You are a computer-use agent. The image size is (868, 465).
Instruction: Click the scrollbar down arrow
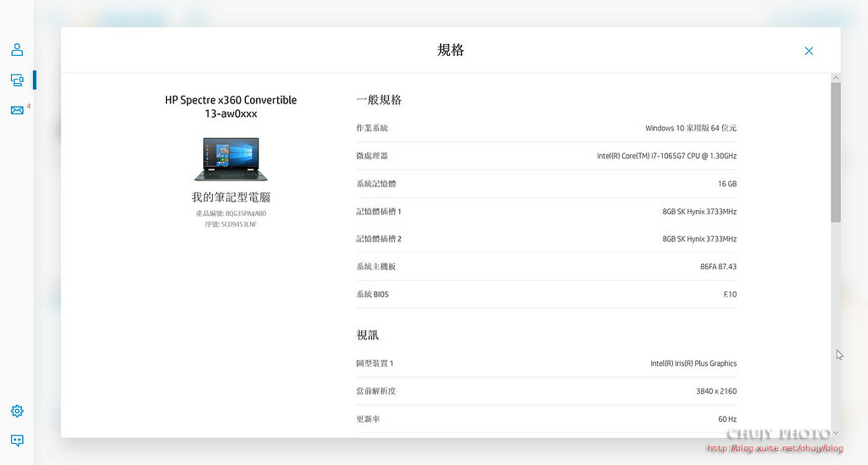[836, 433]
